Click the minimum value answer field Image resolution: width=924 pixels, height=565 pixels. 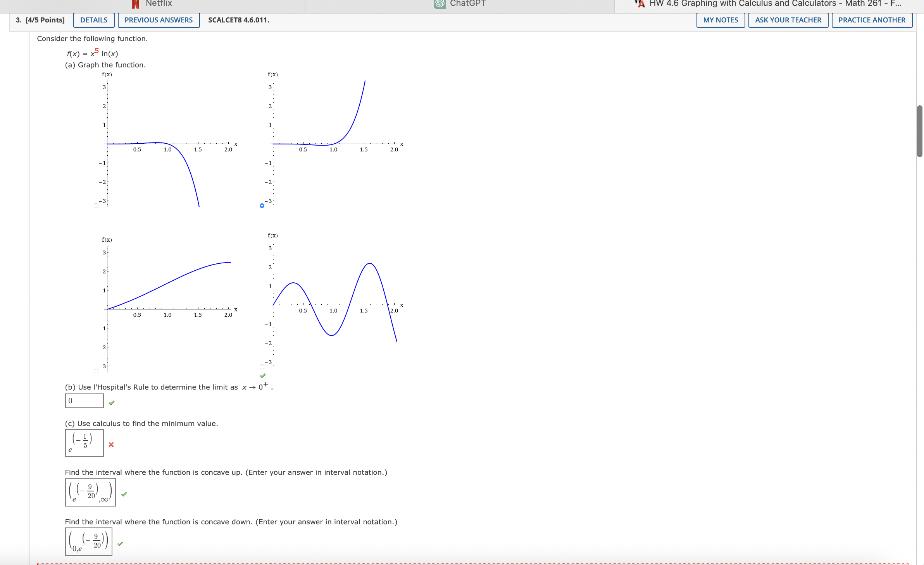84,443
